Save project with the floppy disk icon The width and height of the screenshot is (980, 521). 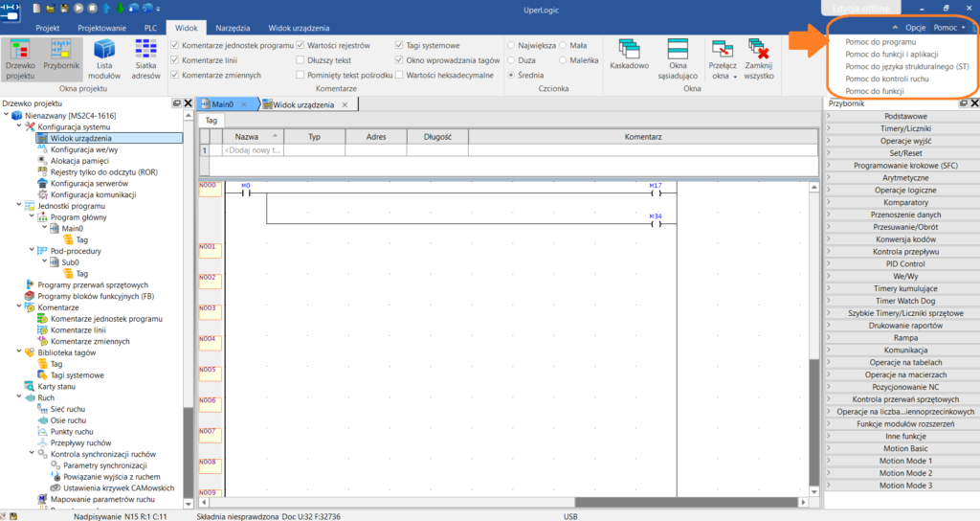(64, 8)
